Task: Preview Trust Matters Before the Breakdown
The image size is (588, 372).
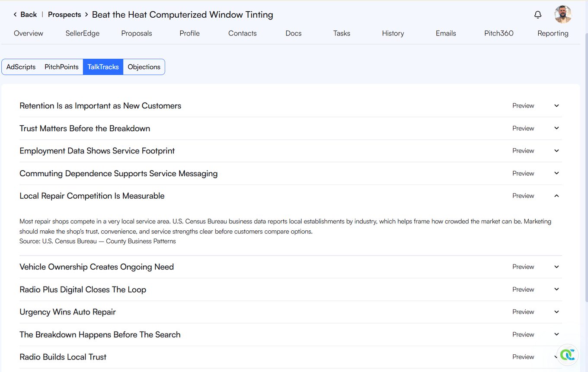Action: (x=523, y=128)
